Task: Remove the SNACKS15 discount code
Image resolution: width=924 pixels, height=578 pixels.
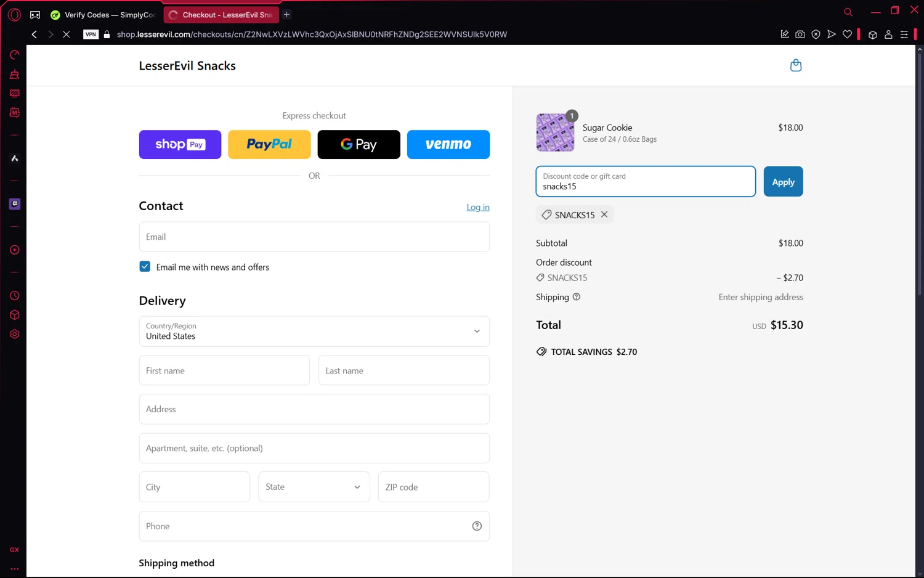Action: coord(604,214)
